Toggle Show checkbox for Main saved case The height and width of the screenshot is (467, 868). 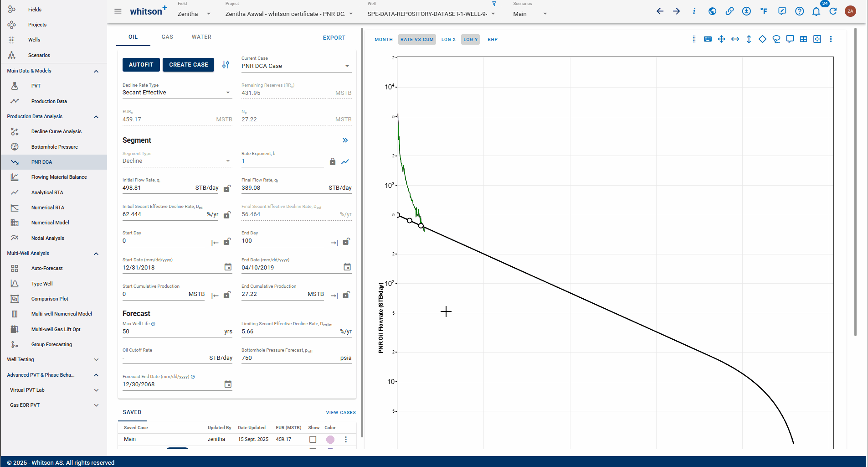coord(313,439)
